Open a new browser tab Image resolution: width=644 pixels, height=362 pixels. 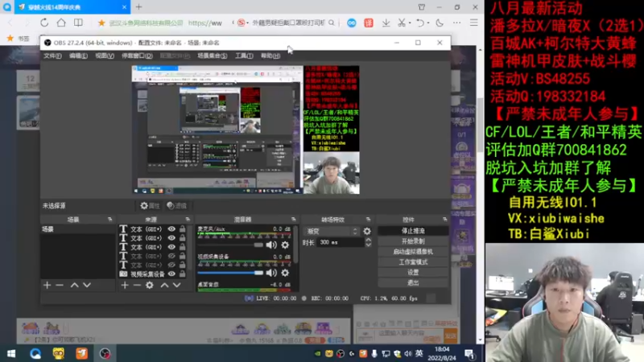[x=138, y=7]
